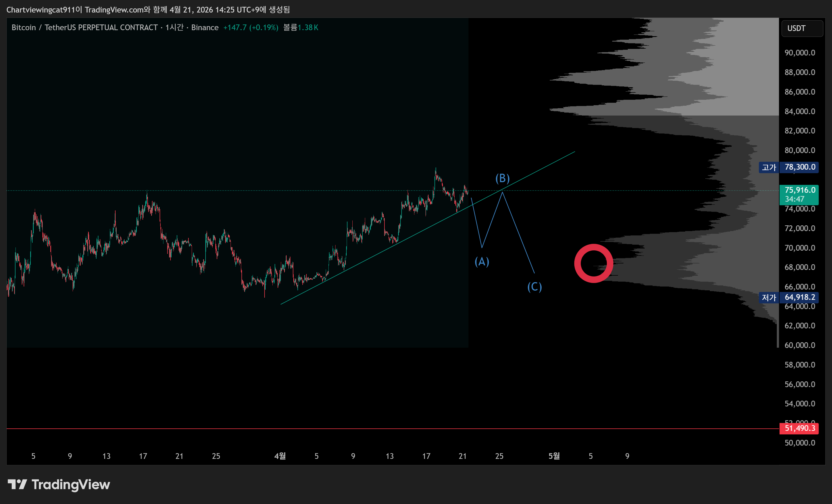Image resolution: width=832 pixels, height=504 pixels.
Task: Click the TradingView logo icon
Action: point(17,484)
